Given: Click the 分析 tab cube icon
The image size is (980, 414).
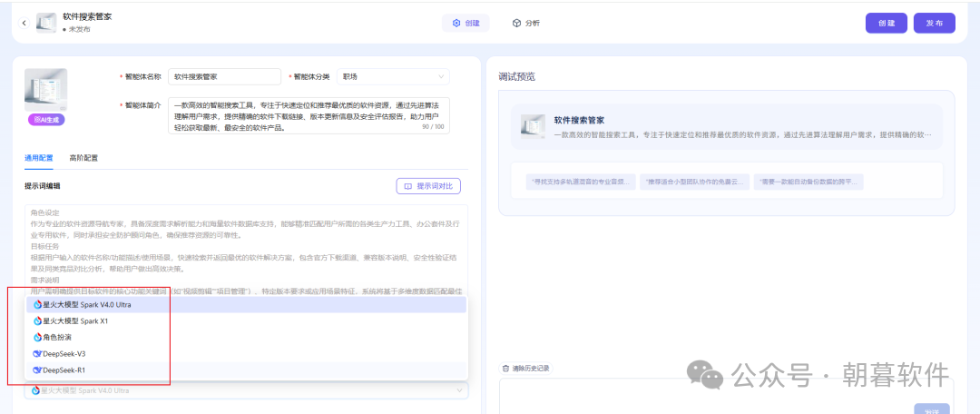Looking at the screenshot, I should [x=516, y=23].
